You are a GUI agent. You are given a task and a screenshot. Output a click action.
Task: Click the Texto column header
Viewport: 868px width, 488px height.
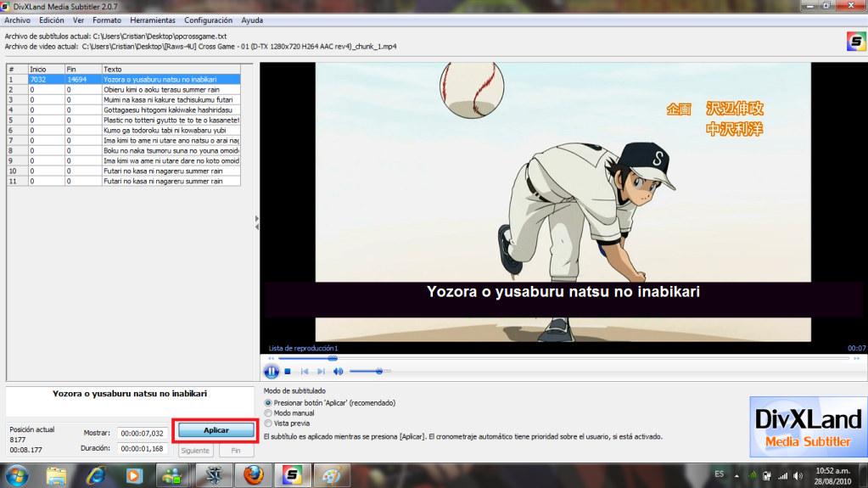pos(171,70)
